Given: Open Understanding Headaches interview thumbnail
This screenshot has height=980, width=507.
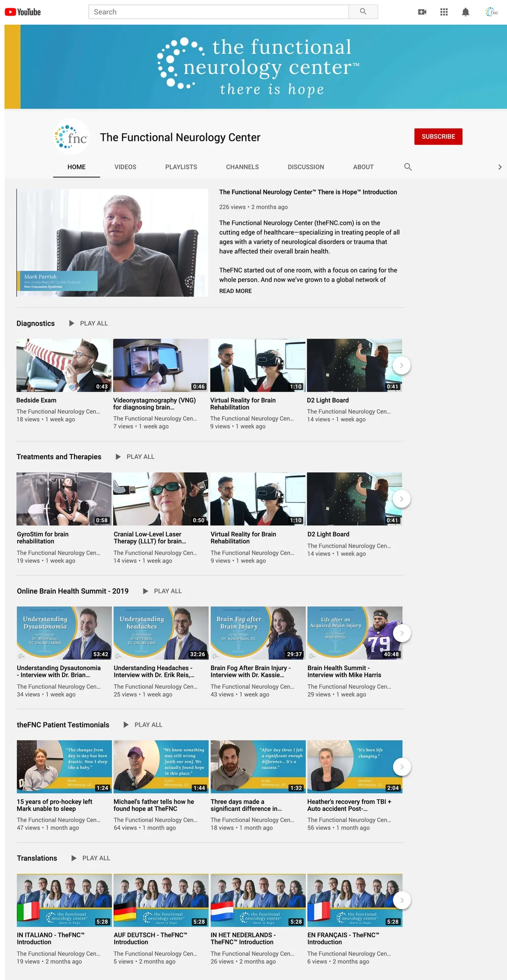Looking at the screenshot, I should (161, 633).
